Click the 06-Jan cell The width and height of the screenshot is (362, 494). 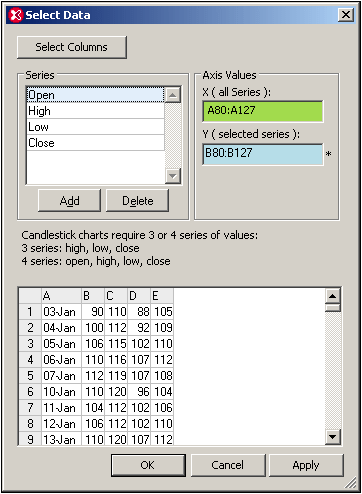click(x=61, y=360)
